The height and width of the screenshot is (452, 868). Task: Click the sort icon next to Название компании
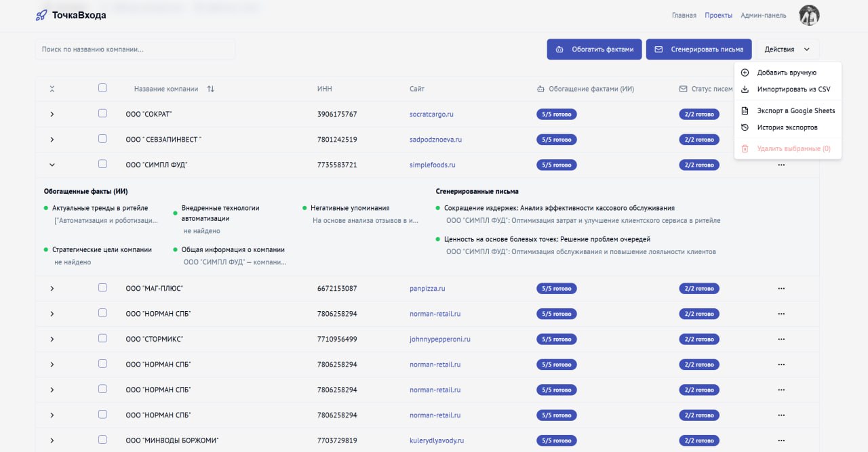(x=210, y=88)
